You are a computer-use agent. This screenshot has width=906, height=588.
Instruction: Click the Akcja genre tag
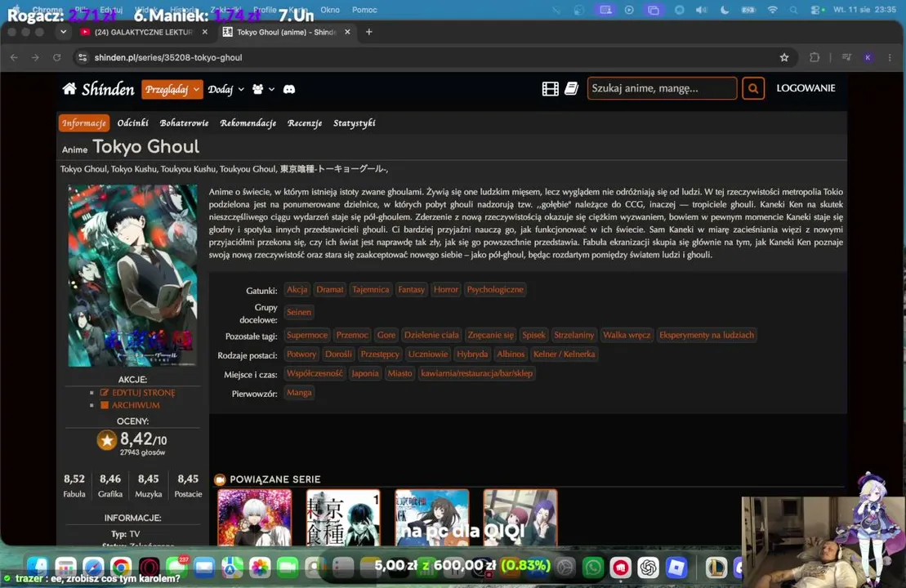coord(297,289)
